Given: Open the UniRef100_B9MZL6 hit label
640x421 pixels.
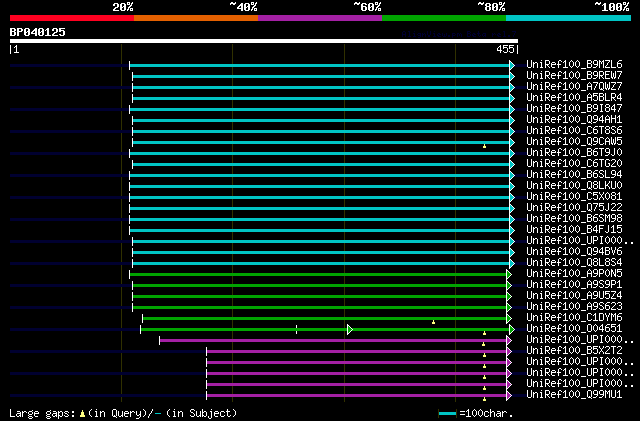Looking at the screenshot, I should click(x=574, y=65).
